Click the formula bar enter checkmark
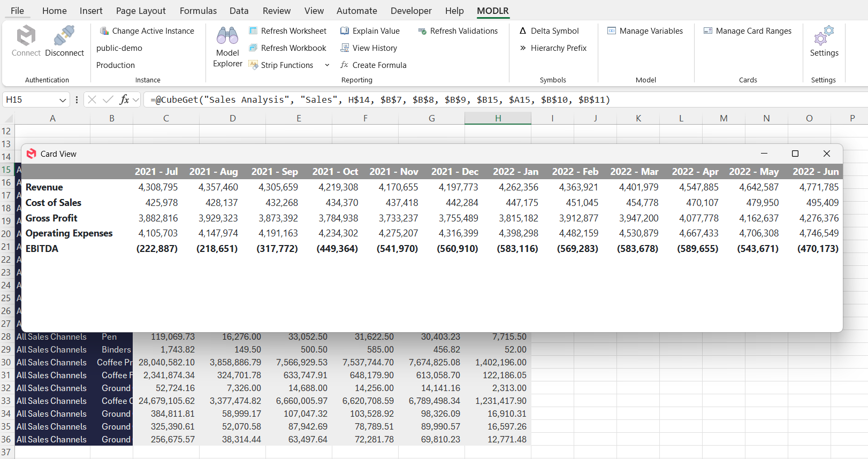 coord(108,100)
